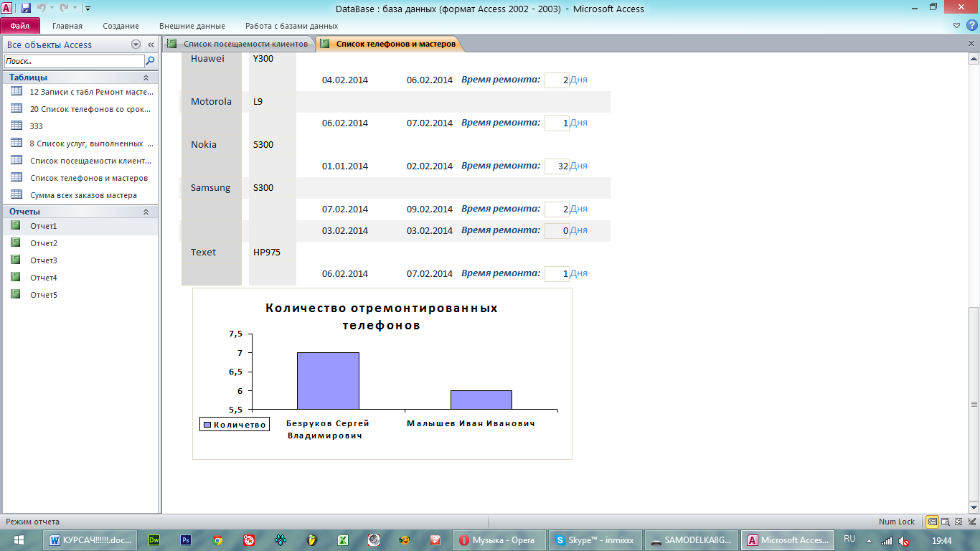Screen dimensions: 980x551
Task: Select table 12 Записи с табл Ремонт масте...
Action: (x=80, y=92)
